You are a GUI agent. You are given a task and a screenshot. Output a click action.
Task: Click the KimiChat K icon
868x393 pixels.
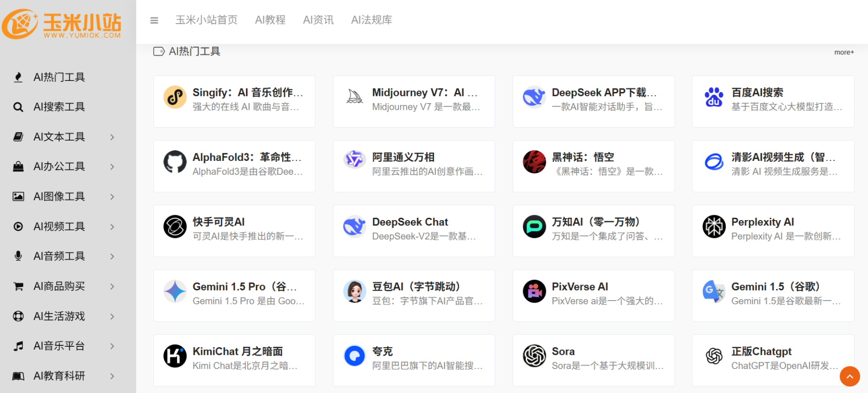pos(175,356)
